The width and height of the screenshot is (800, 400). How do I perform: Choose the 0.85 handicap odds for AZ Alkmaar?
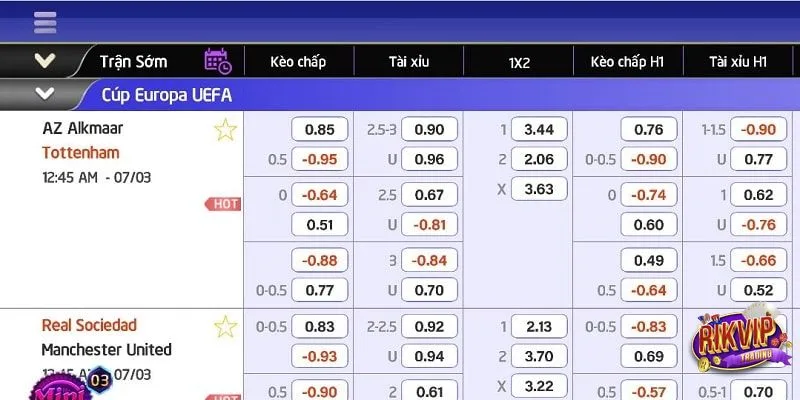point(320,129)
